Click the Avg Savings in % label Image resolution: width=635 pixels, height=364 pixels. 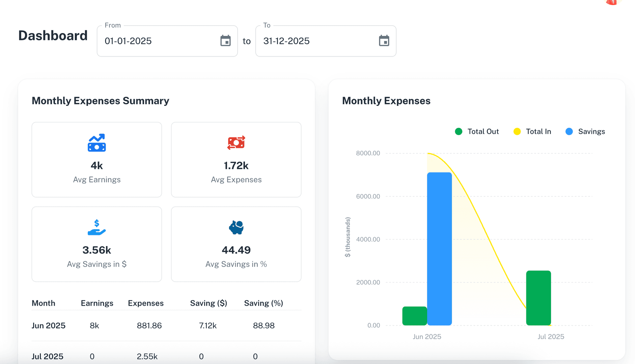[x=236, y=264]
